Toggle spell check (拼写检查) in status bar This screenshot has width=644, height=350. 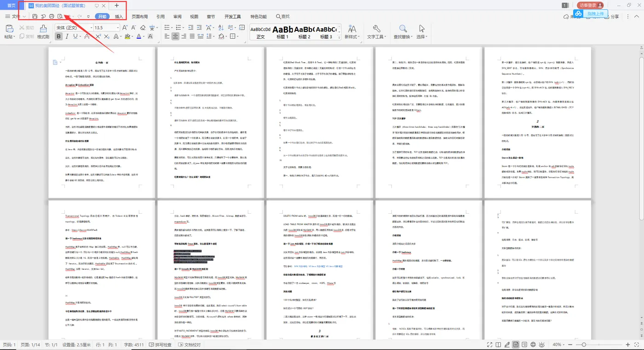(160, 344)
